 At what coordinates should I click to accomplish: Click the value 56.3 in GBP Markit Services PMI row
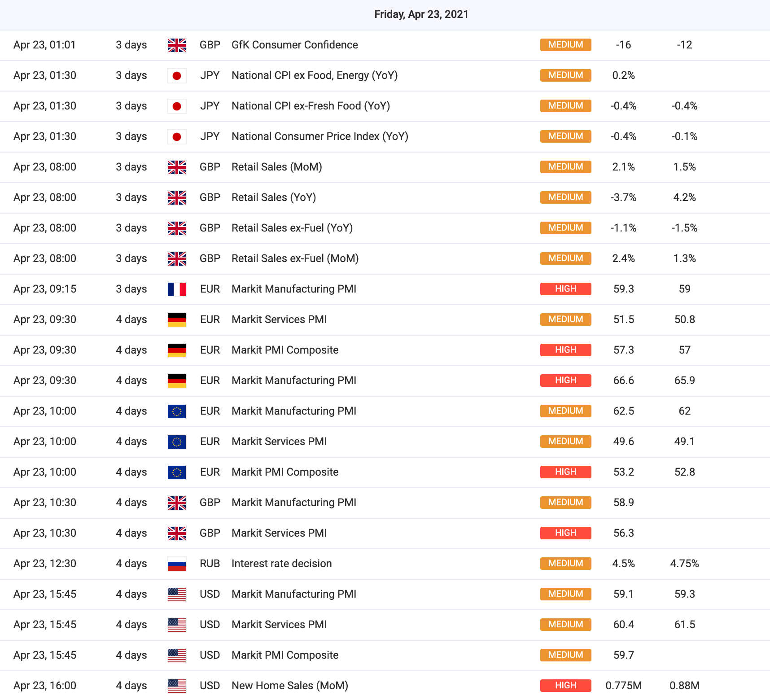623,533
